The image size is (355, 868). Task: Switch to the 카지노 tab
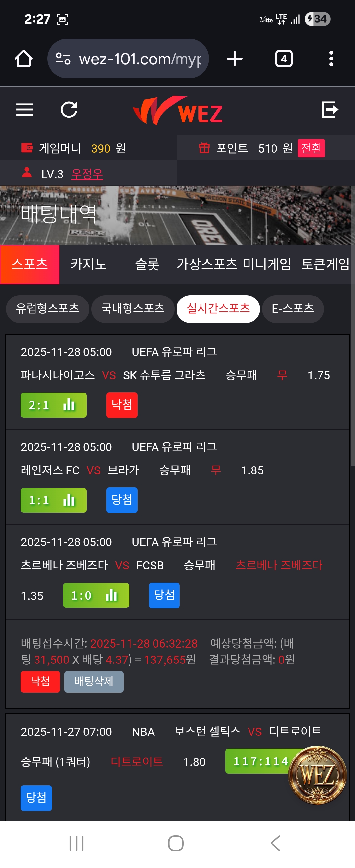pyautogui.click(x=88, y=264)
